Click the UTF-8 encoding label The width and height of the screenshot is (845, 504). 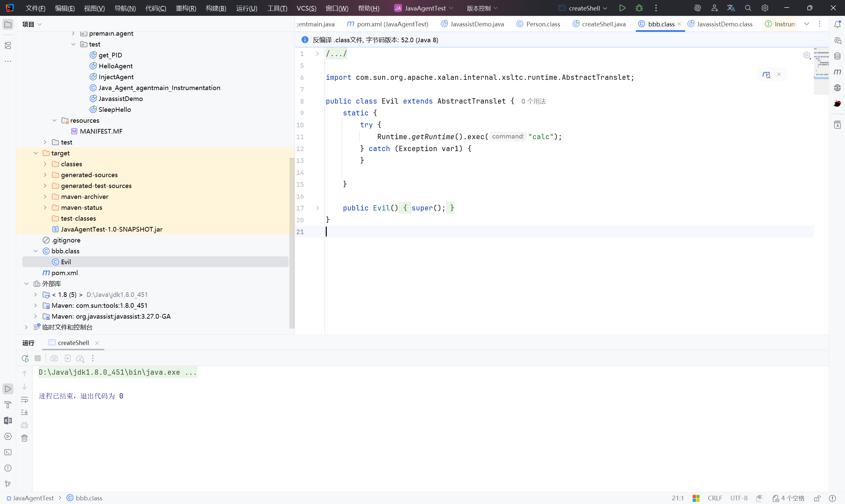[x=739, y=498]
